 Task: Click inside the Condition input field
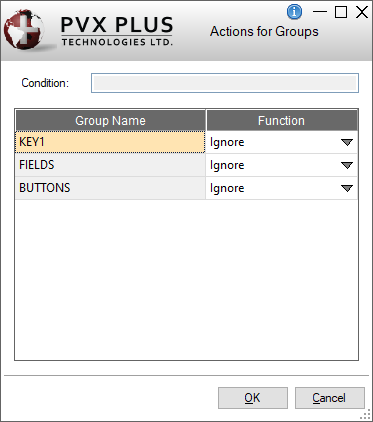pyautogui.click(x=225, y=83)
